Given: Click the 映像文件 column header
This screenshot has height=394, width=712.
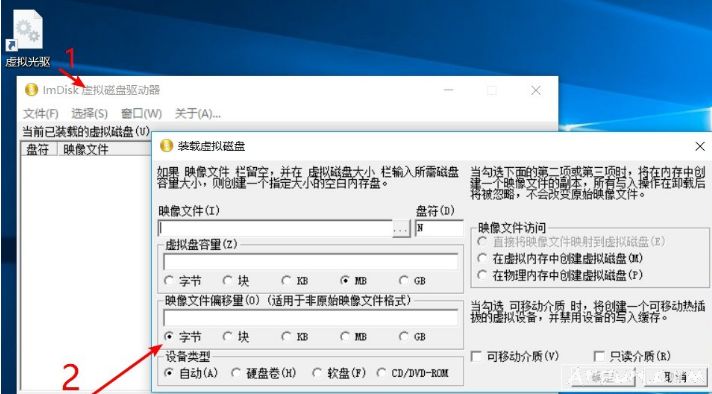Looking at the screenshot, I should click(x=104, y=149).
